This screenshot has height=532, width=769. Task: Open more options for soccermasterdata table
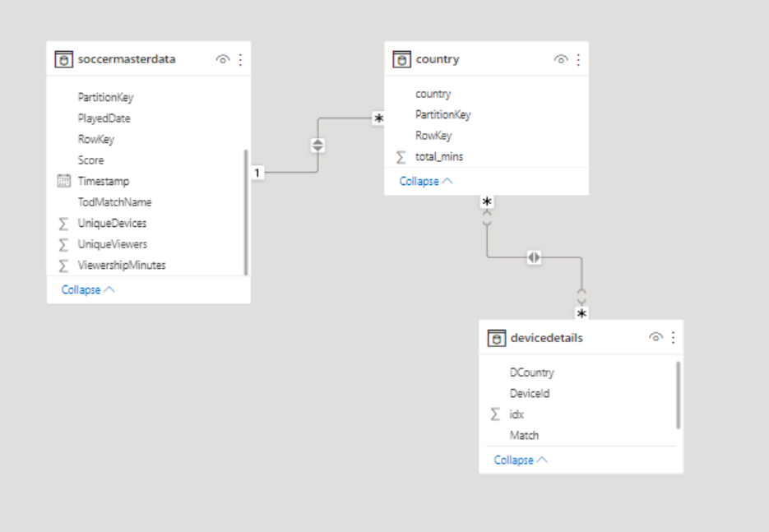[240, 59]
